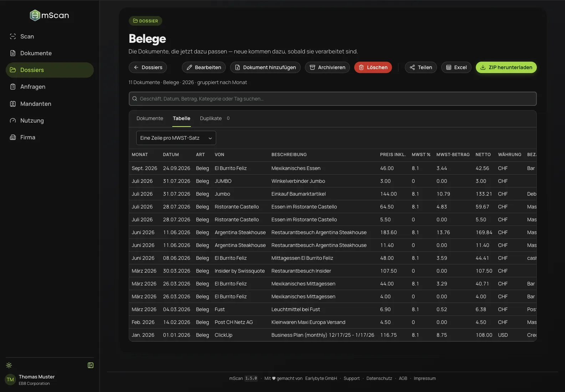Click Dokument hinzufügen button
This screenshot has width=565, height=392.
(265, 67)
